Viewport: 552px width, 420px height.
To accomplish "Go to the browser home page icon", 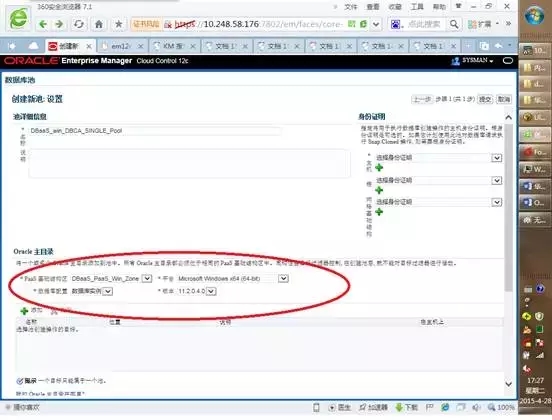I will (x=99, y=24).
